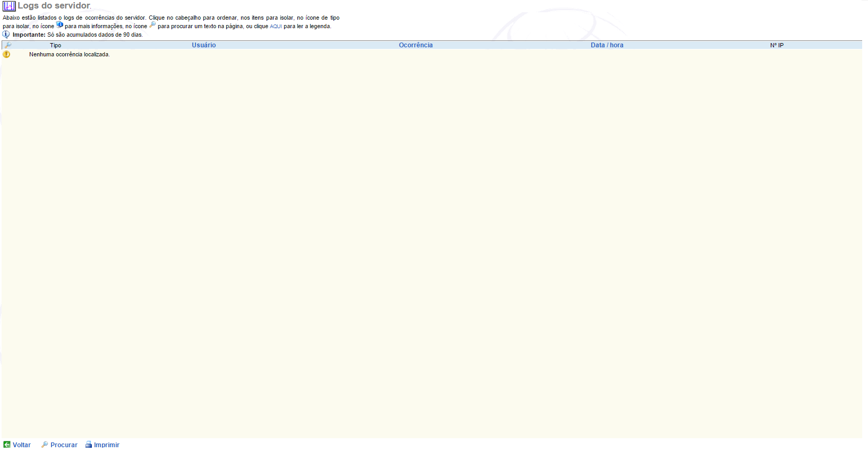Sort the table by the Tipo column

click(x=55, y=45)
